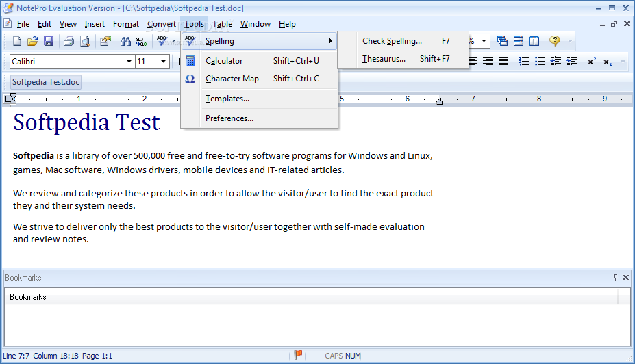
Task: Print the document using the printer icon
Action: (x=69, y=41)
